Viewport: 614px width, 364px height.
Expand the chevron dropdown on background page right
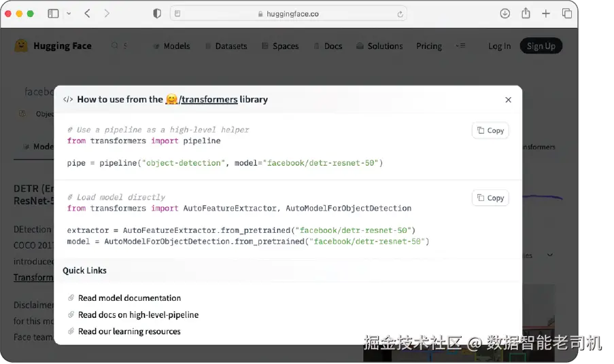click(550, 255)
